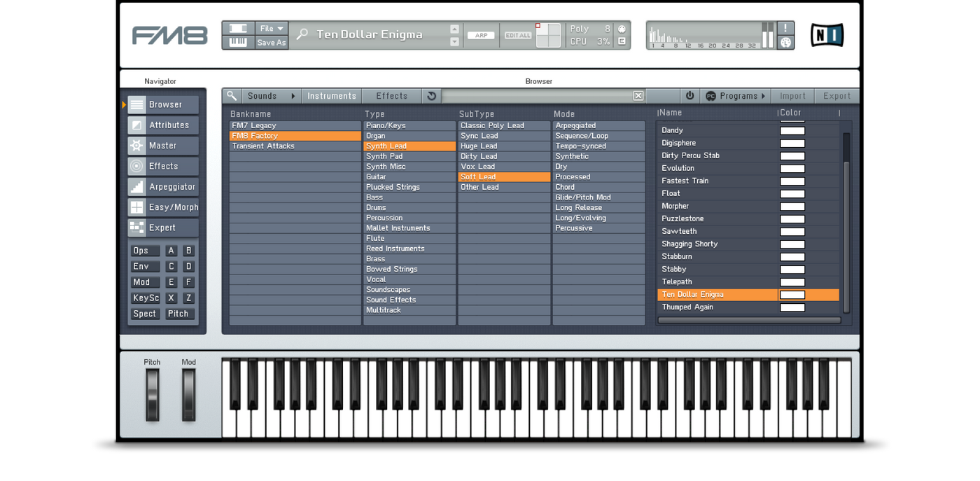Step to previous preset with up arrow
980x481 pixels.
454,29
